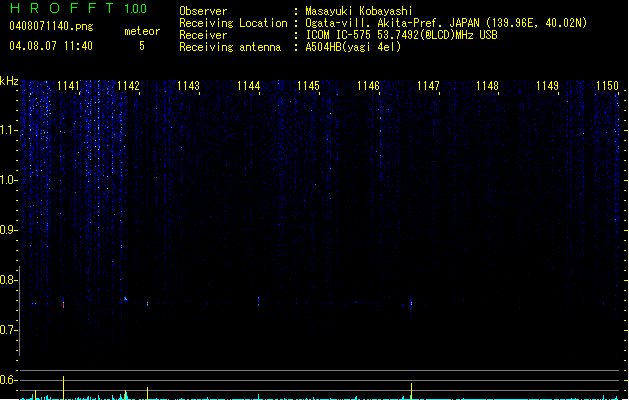Click the 0.6 kHz axis label

(8, 380)
